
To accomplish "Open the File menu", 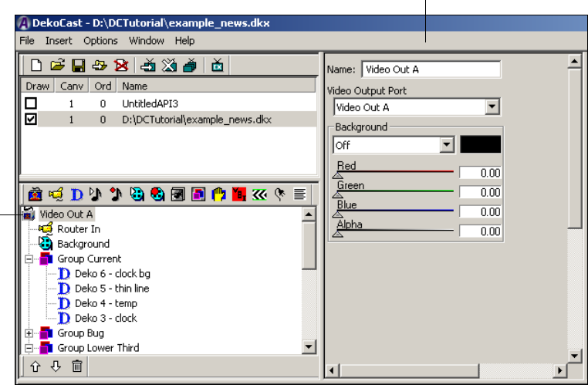I will click(27, 40).
